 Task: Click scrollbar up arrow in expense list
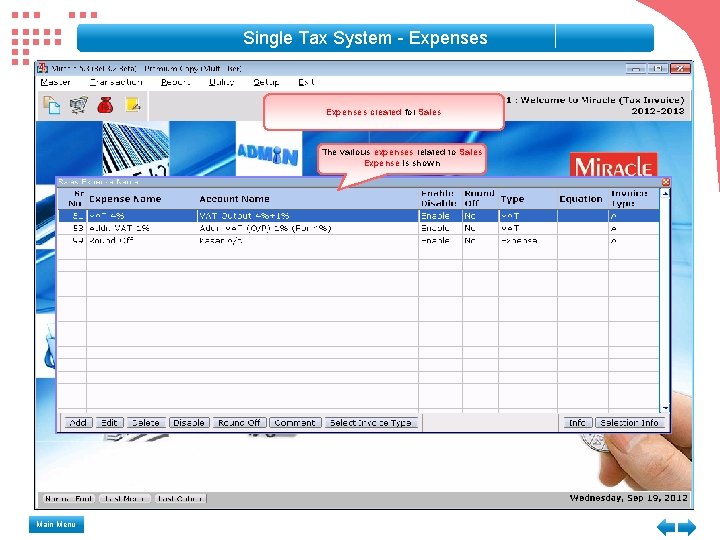(x=665, y=193)
